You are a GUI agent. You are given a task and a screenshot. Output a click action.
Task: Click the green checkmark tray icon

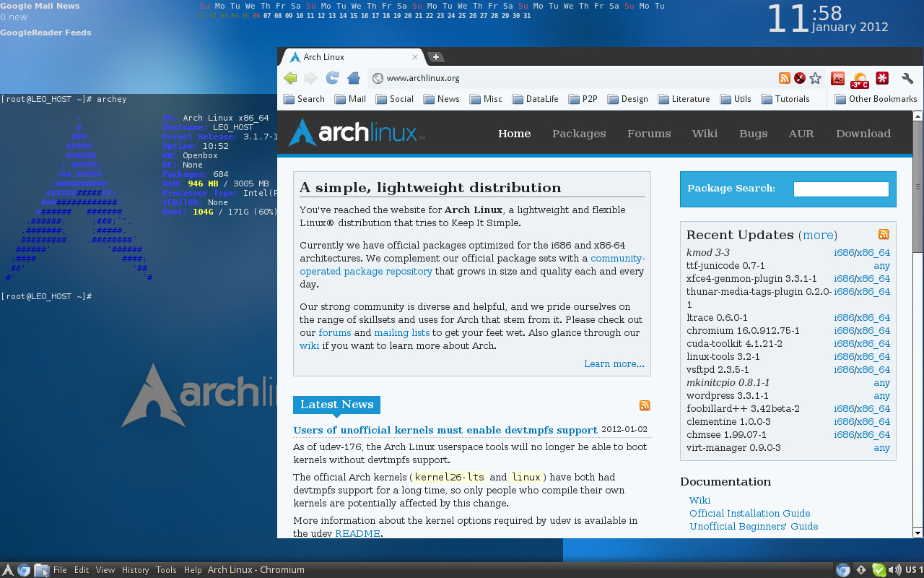pos(879,570)
